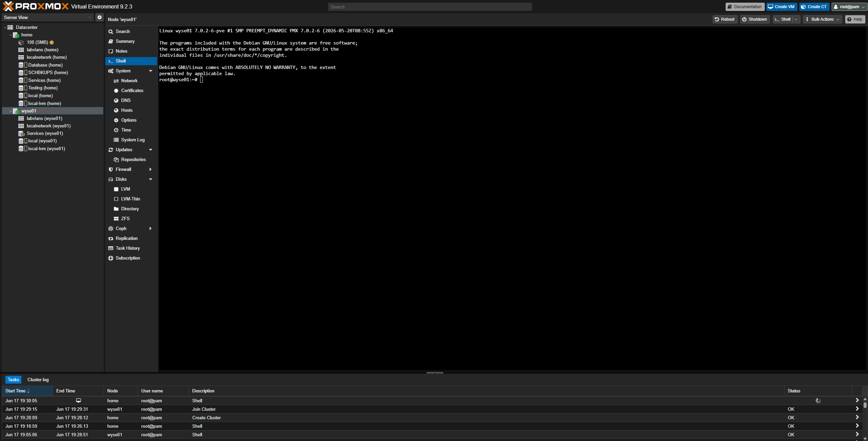Open DNS settings globe icon
Viewport: 868px width, 441px height.
click(x=116, y=100)
